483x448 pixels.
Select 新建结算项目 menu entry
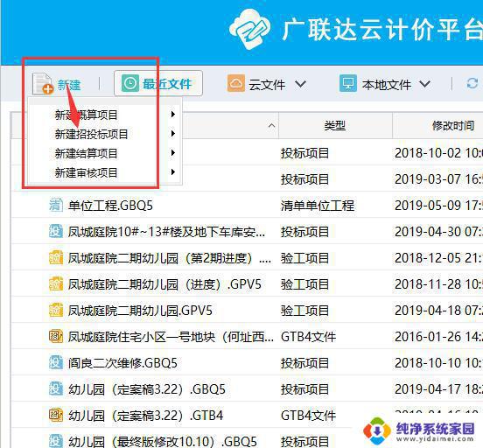click(87, 153)
